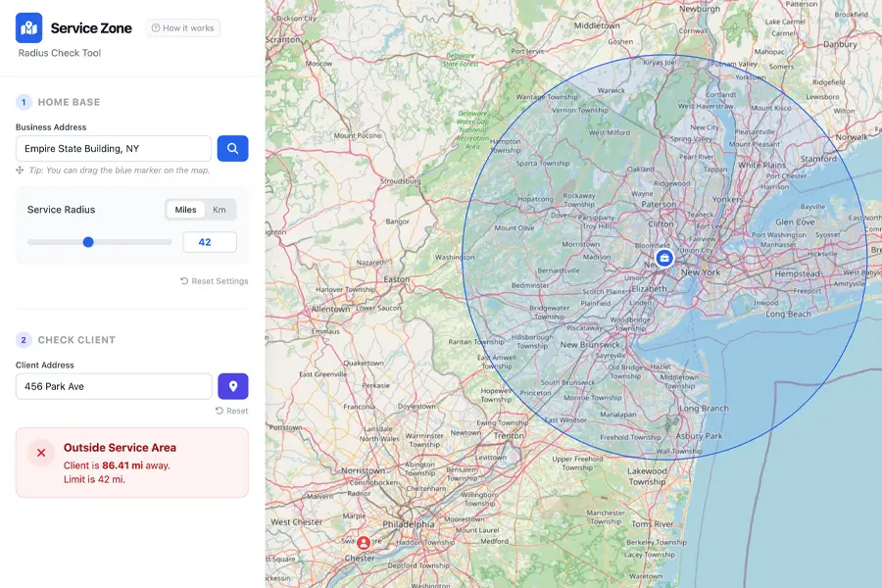882x588 pixels.
Task: Click Reset below the client address field
Action: [x=232, y=412]
